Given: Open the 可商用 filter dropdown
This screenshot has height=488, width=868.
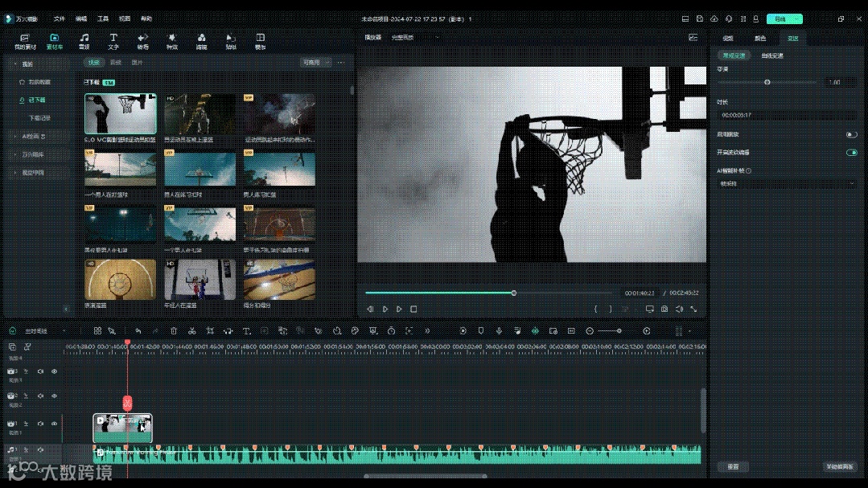Looking at the screenshot, I should click(x=312, y=62).
